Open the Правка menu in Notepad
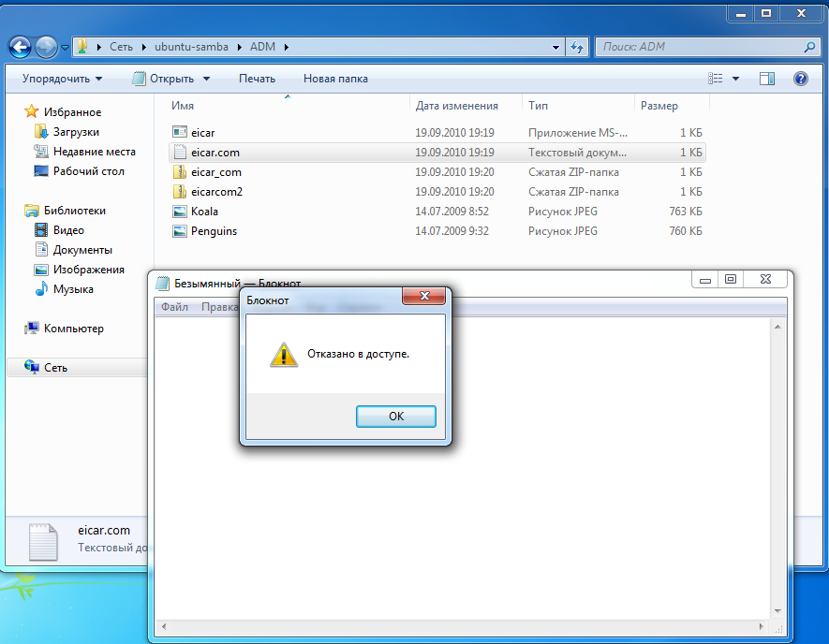The height and width of the screenshot is (644, 829). pyautogui.click(x=219, y=307)
